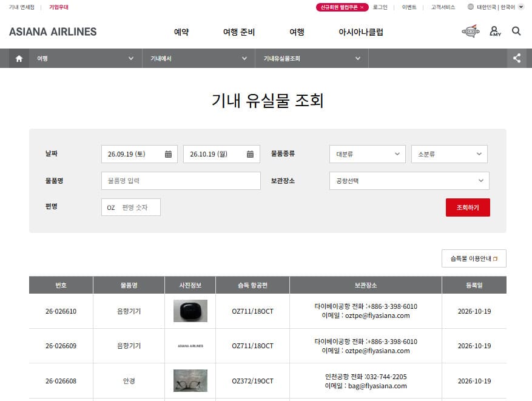
Task: Open calendar for start date 26.09.19
Action: pyautogui.click(x=168, y=154)
